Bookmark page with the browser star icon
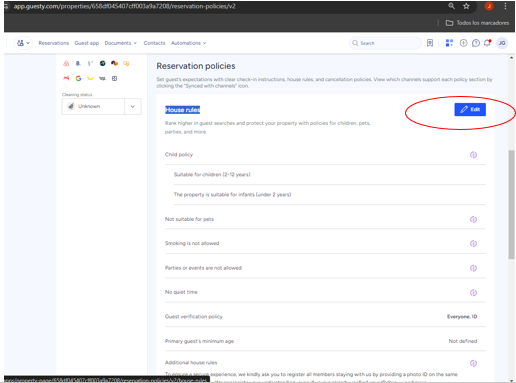Viewport: 516px width, 383px height. [466, 6]
